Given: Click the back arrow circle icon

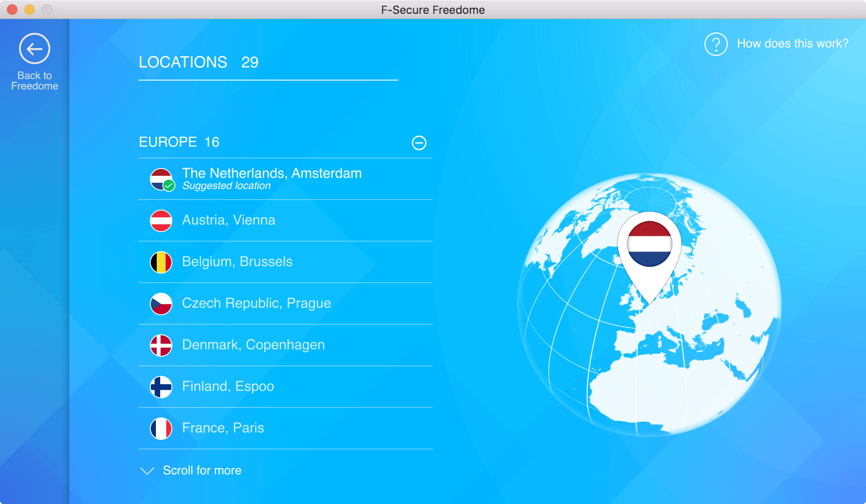Looking at the screenshot, I should click(x=35, y=48).
